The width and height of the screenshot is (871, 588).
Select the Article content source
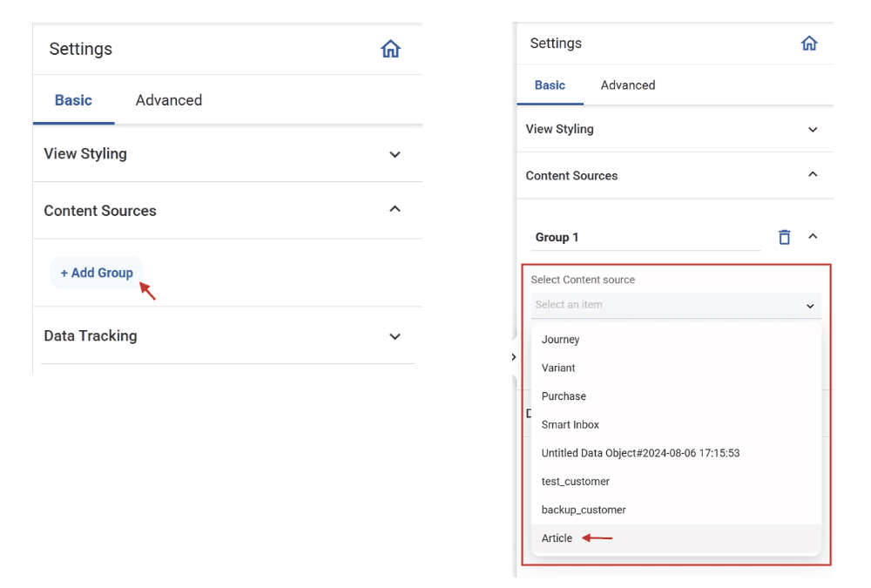tap(557, 538)
